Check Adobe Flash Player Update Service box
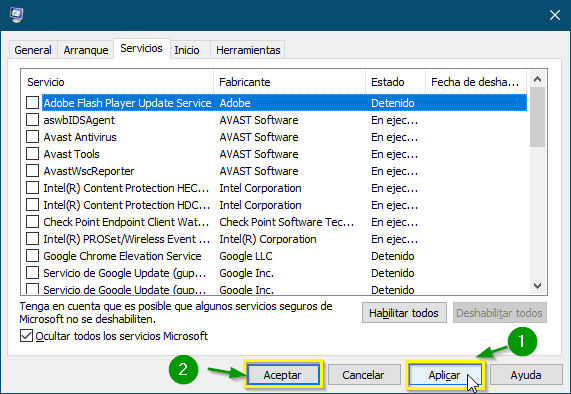The width and height of the screenshot is (571, 394). click(32, 103)
